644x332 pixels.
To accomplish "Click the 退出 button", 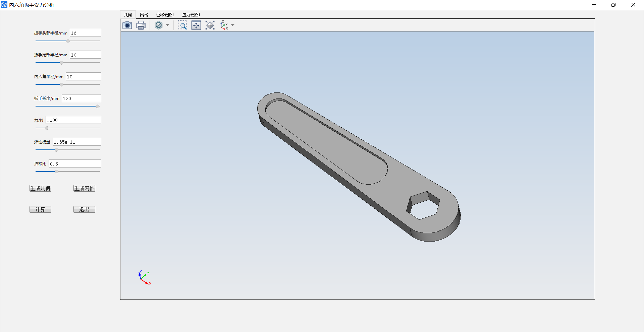I will pyautogui.click(x=84, y=209).
